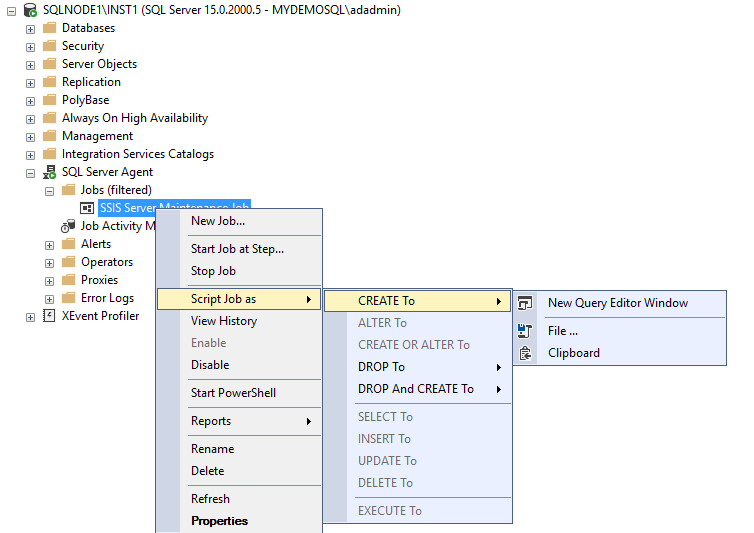Click the Management folder icon

pyautogui.click(x=50, y=136)
